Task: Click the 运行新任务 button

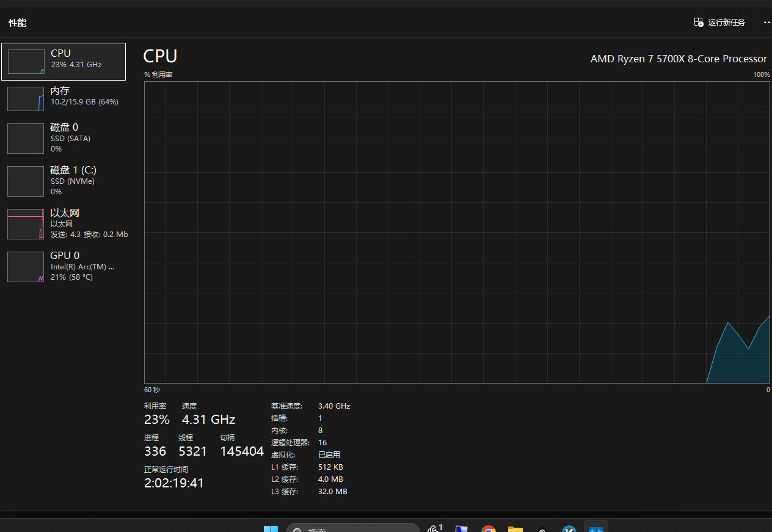Action: (720, 23)
